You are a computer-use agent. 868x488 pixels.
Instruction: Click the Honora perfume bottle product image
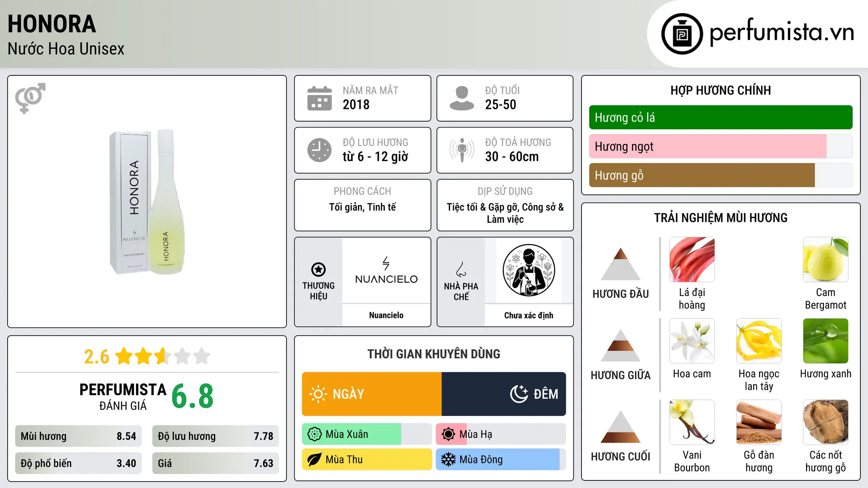147,202
